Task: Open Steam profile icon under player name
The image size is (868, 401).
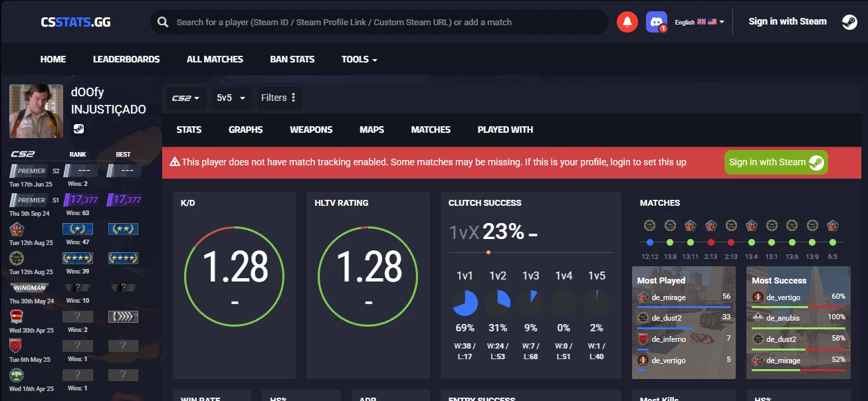Action: tap(78, 129)
